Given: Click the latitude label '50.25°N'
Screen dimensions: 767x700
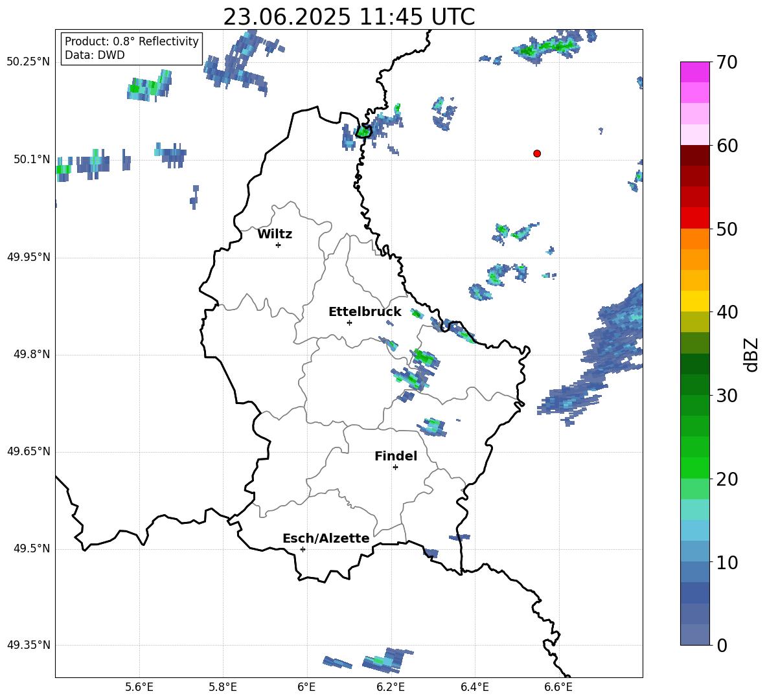Looking at the screenshot, I should tap(29, 63).
